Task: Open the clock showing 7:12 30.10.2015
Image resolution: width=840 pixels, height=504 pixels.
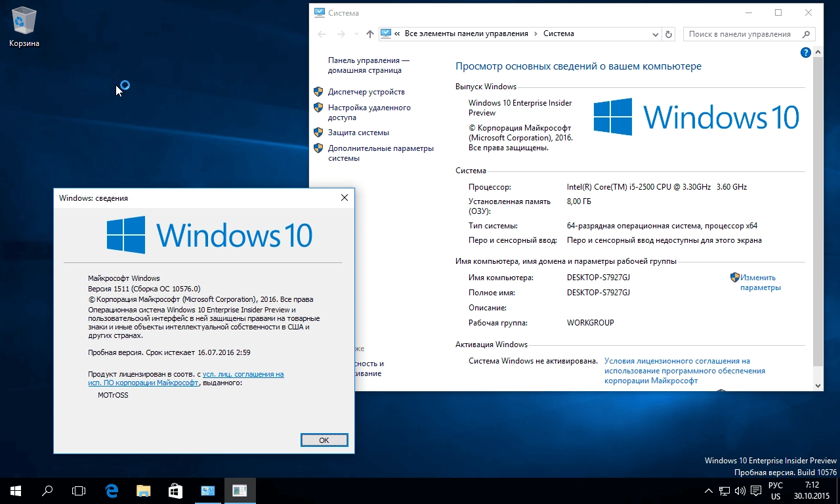Action: coord(812,491)
